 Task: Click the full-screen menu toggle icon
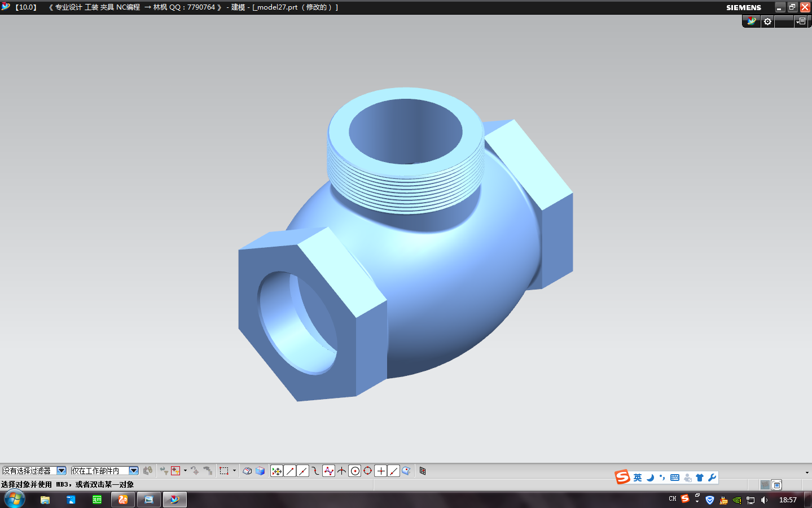click(801, 21)
